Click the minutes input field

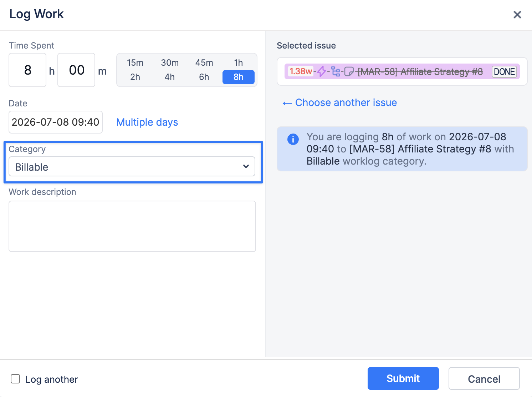(76, 70)
